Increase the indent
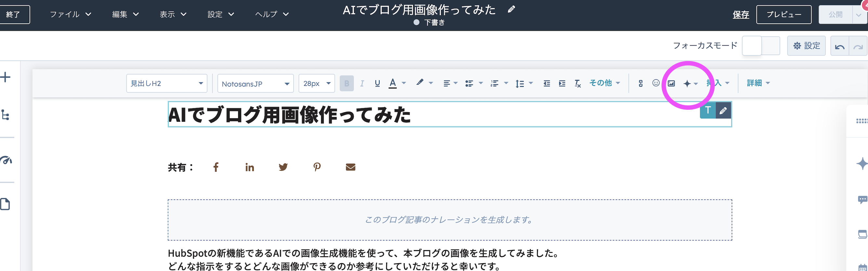868x271 pixels. point(562,83)
